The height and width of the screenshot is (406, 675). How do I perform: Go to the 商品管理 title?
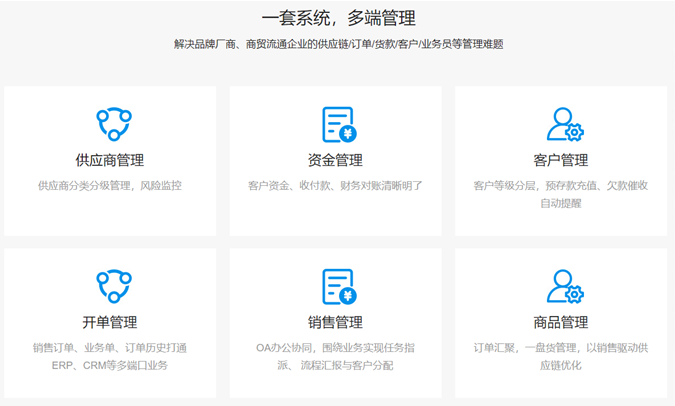click(561, 322)
